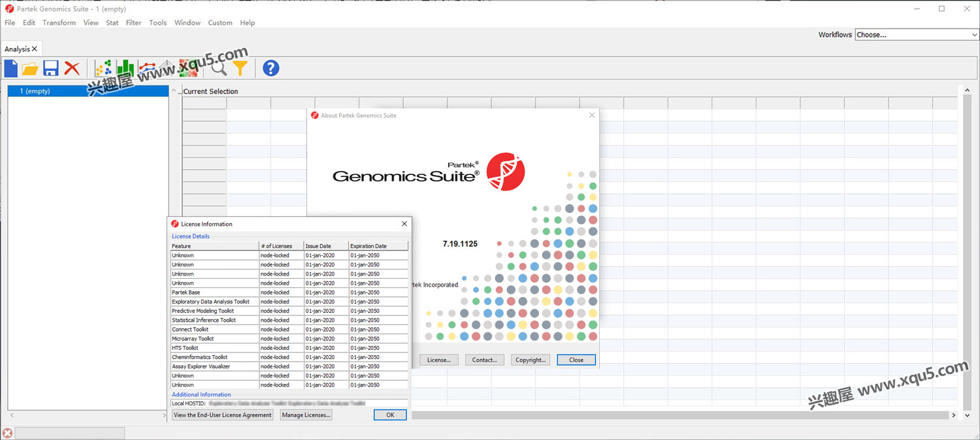The image size is (980, 440).
Task: Select 'Predictive Modeling Toolkit' row
Action: [289, 311]
